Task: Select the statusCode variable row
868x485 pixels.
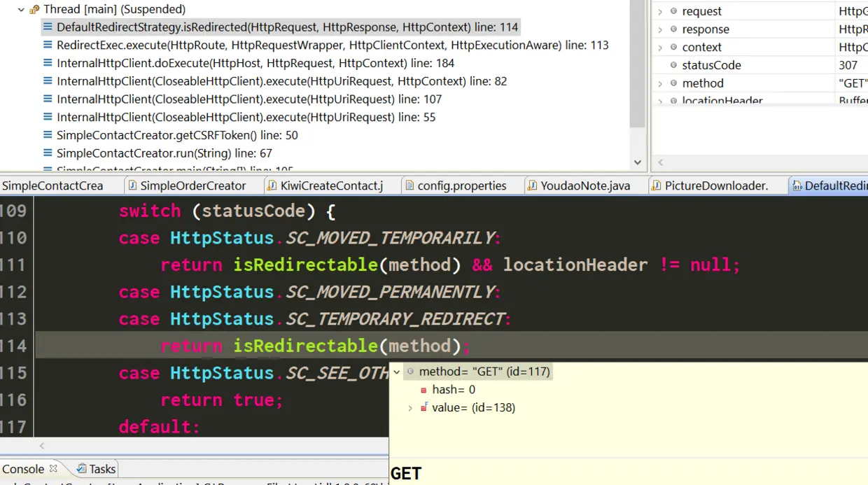Action: point(760,65)
